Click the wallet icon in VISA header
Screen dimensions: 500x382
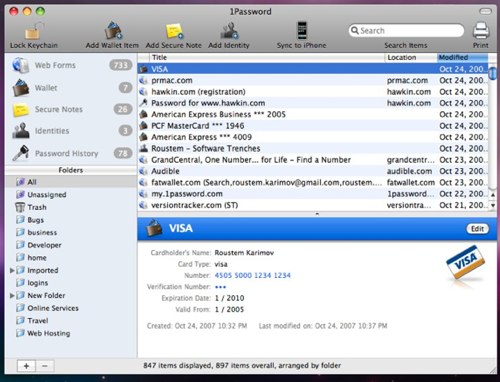pyautogui.click(x=154, y=228)
